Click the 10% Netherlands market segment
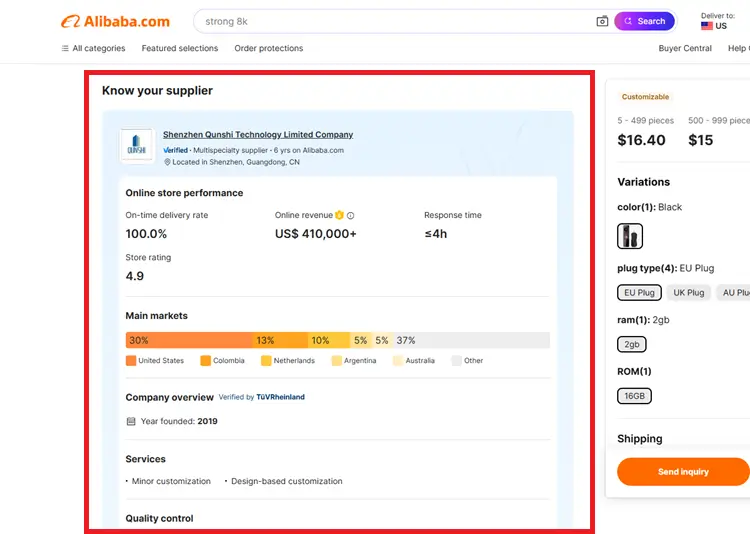 [x=329, y=340]
